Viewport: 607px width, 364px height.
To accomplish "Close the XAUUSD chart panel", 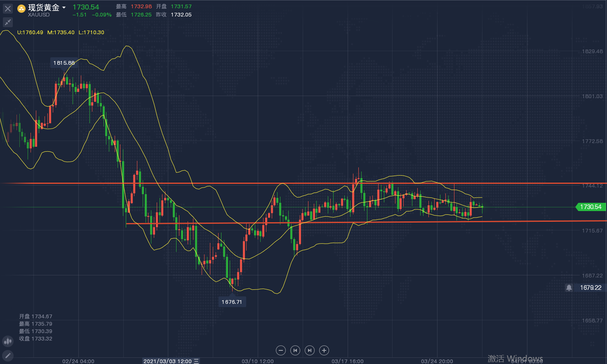I will [x=8, y=9].
